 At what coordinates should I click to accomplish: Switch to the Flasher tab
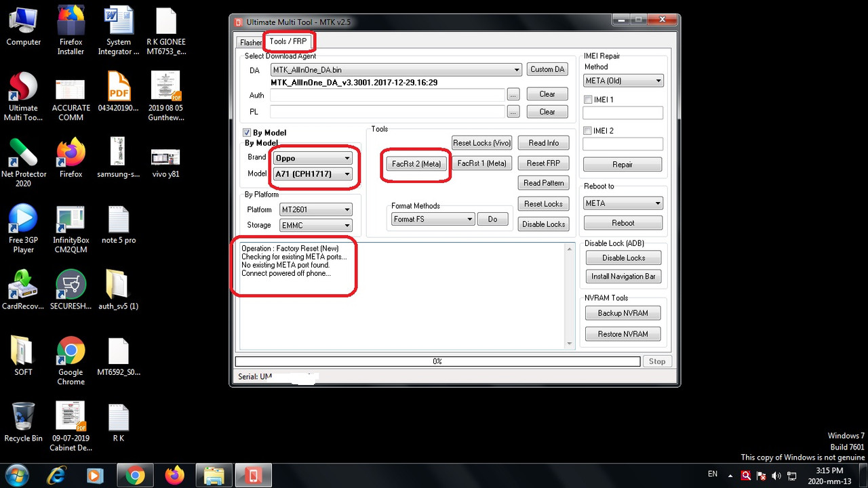(250, 42)
